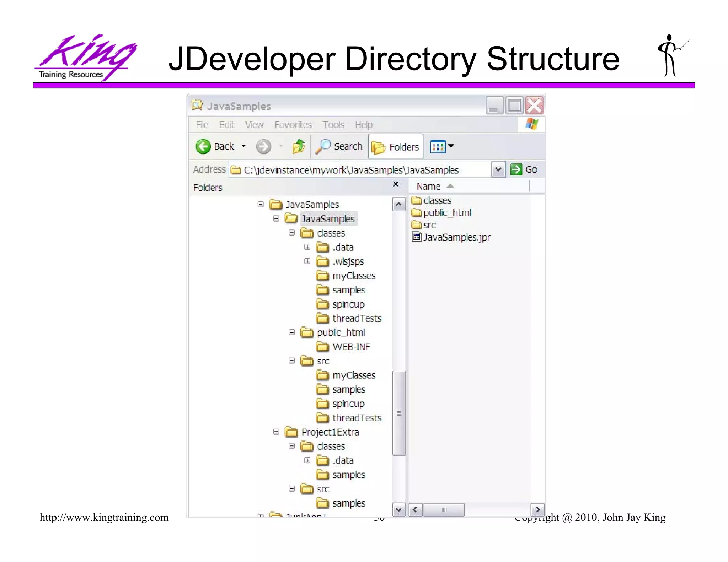This screenshot has height=562, width=728.
Task: Expand the first .data folder node
Action: click(x=307, y=247)
